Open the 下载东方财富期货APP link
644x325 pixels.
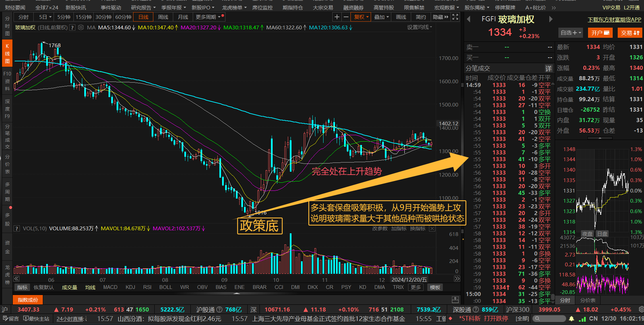pos(614,20)
